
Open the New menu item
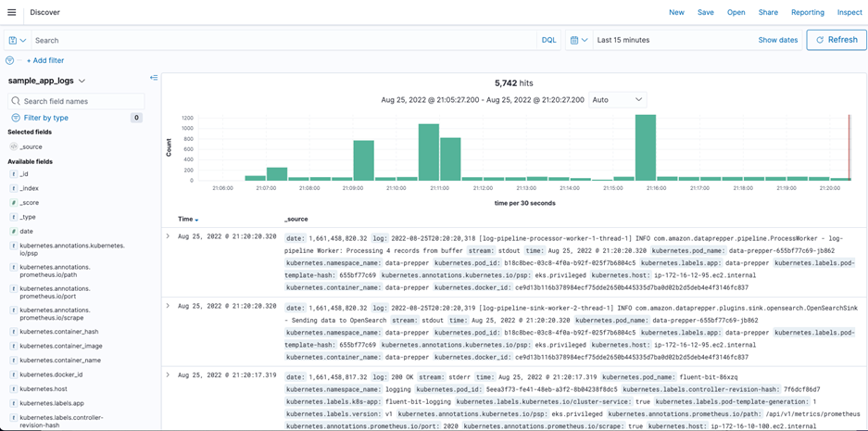tap(676, 12)
